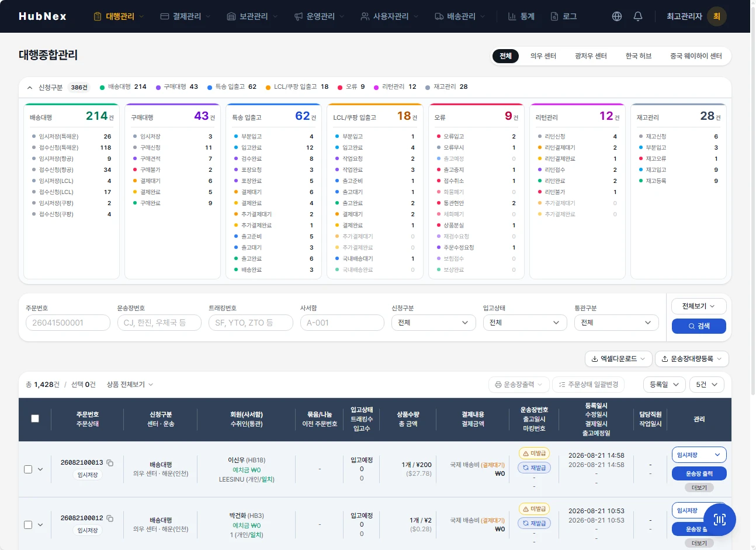Viewport: 756px width, 550px height.
Task: Click the 배송관리 truck icon
Action: [439, 16]
